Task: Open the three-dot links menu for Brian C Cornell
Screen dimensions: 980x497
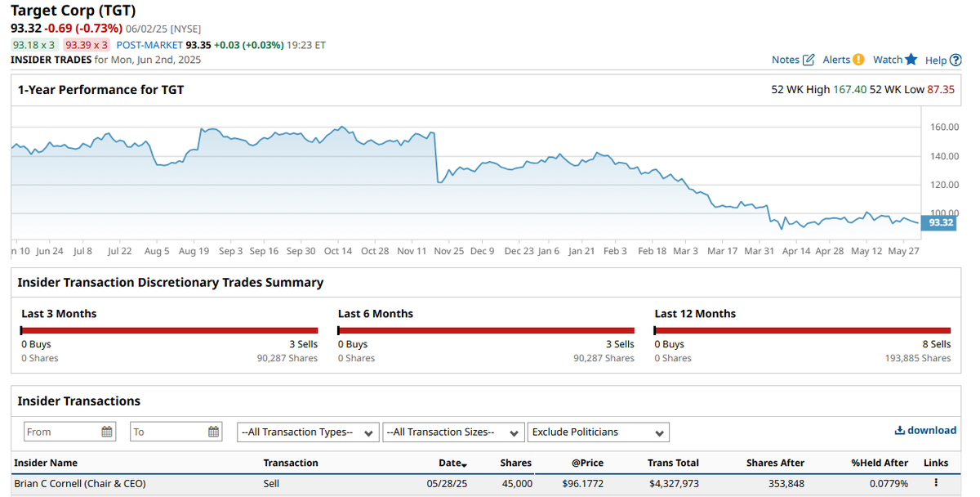Action: pos(936,483)
